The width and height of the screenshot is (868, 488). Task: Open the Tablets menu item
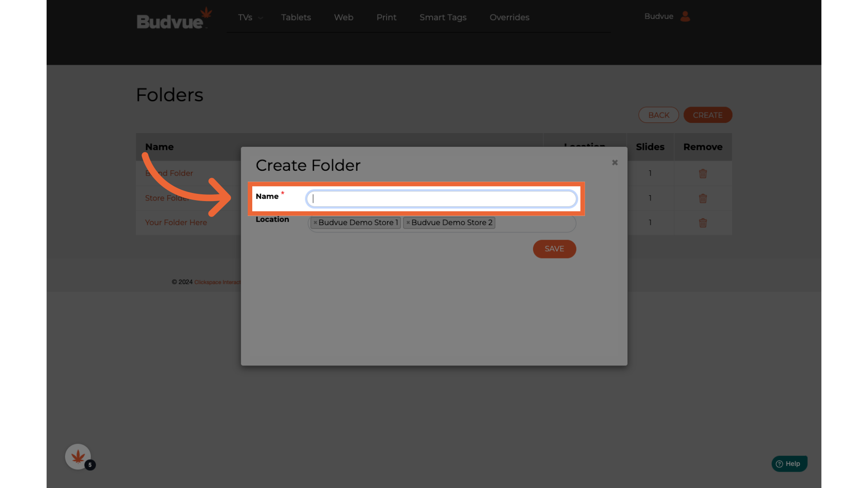click(296, 18)
